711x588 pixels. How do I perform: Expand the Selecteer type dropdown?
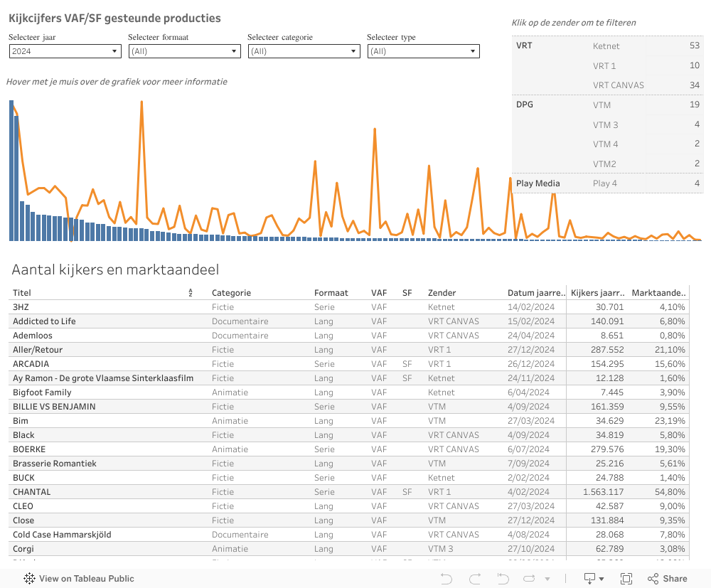click(423, 51)
